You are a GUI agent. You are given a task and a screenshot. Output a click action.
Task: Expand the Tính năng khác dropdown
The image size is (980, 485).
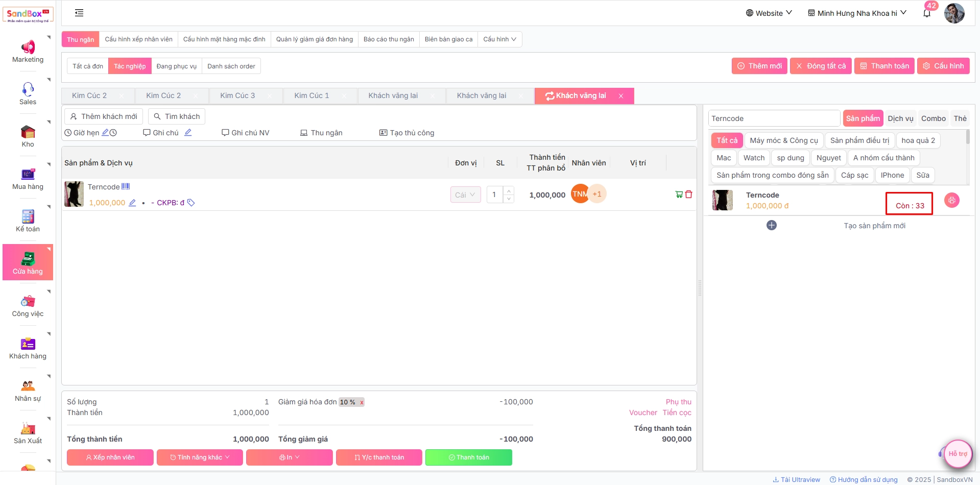pos(200,457)
